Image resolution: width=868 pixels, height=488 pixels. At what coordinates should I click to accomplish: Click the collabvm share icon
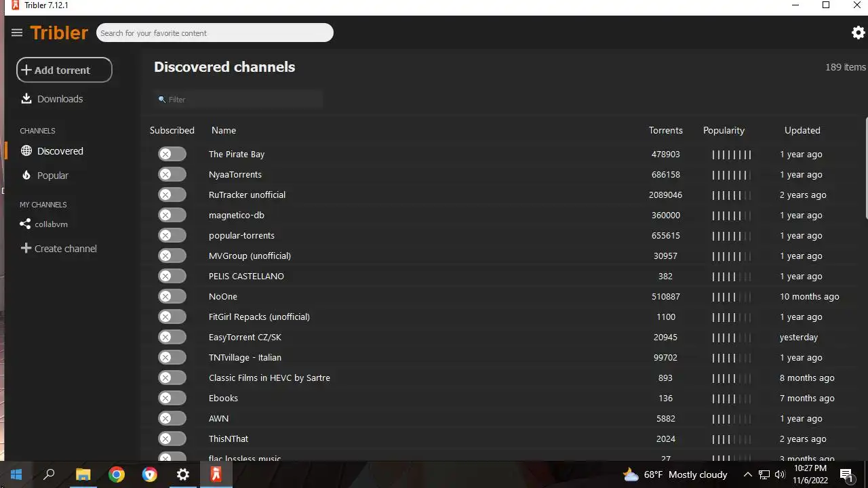25,224
